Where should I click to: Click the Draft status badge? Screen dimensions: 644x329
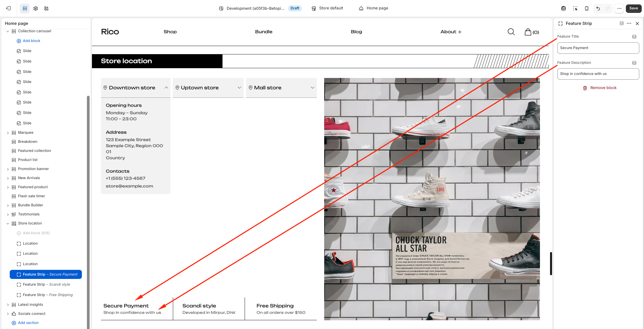click(x=295, y=8)
